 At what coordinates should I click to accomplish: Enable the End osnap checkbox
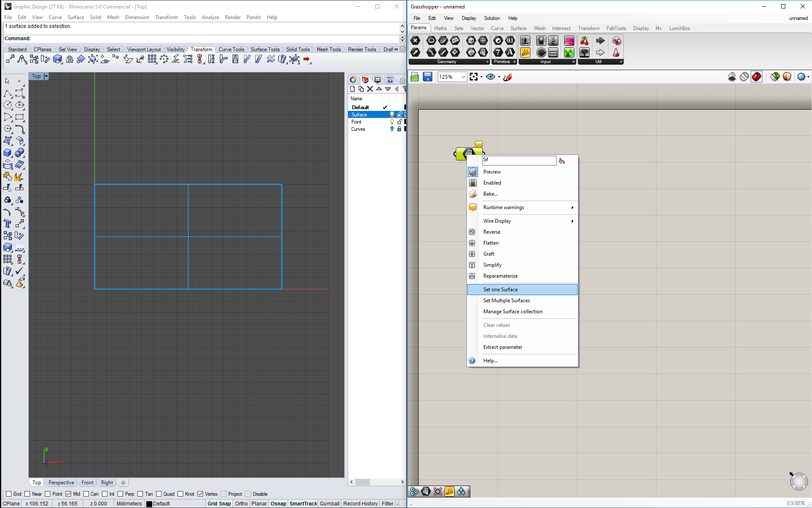[9, 494]
